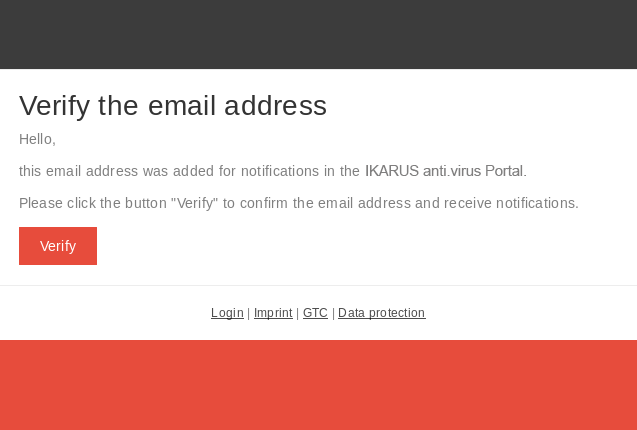Open the Data protection link

pos(381,313)
